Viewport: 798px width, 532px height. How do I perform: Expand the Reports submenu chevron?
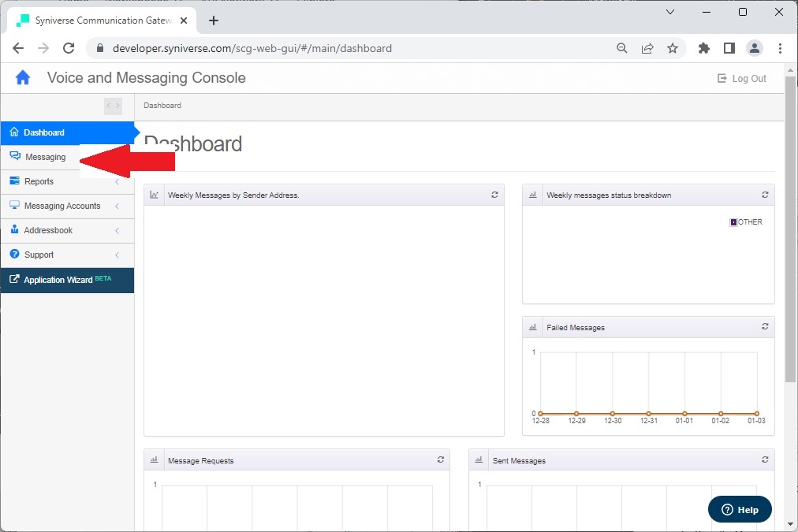(x=117, y=181)
